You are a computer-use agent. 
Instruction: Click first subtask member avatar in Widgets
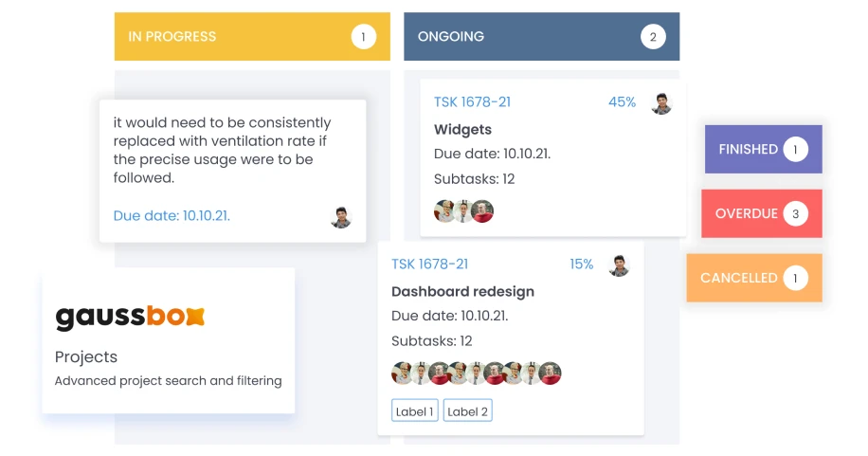pos(445,211)
